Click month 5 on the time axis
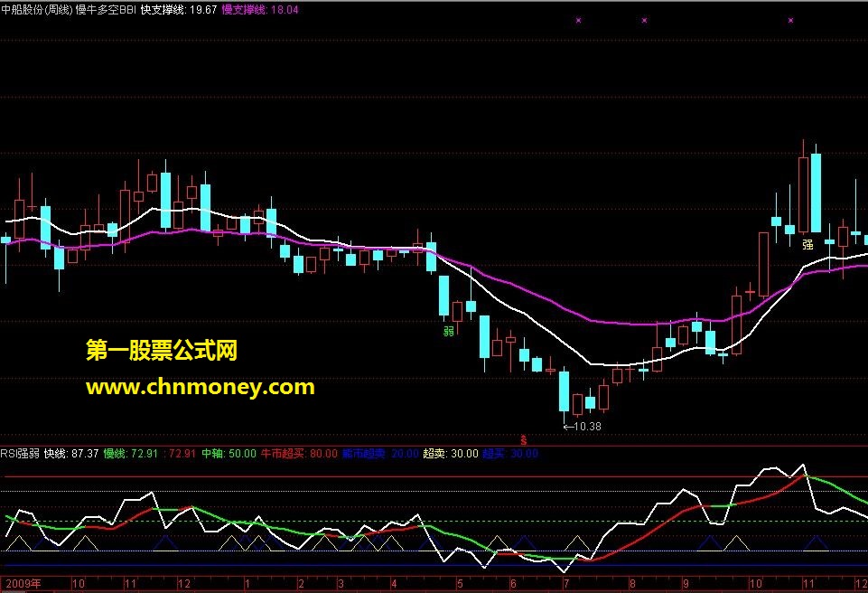 pyautogui.click(x=460, y=584)
